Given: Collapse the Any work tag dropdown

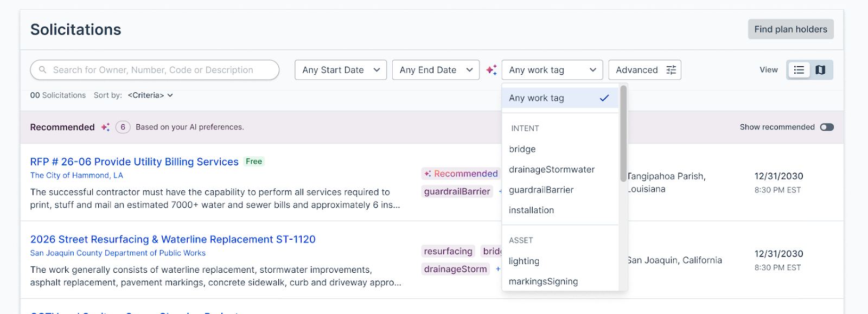Looking at the screenshot, I should [x=552, y=70].
